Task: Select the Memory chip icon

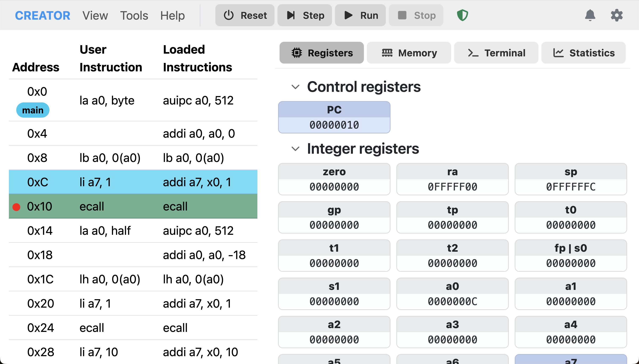Action: [387, 53]
